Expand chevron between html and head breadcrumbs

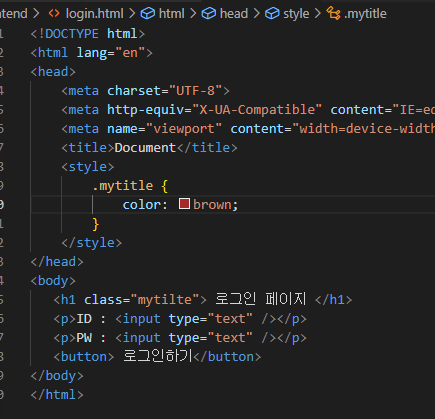(193, 14)
